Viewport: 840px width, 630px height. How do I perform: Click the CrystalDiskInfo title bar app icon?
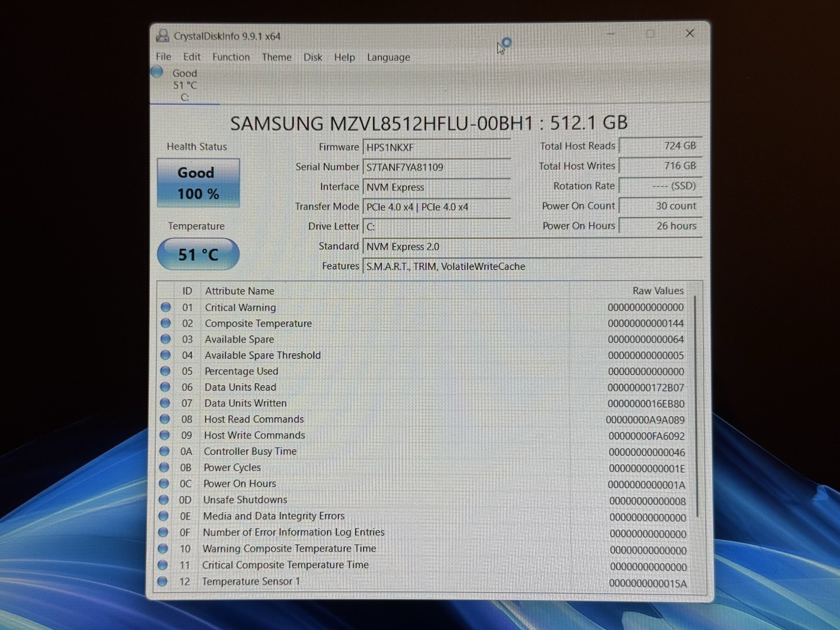pos(162,36)
